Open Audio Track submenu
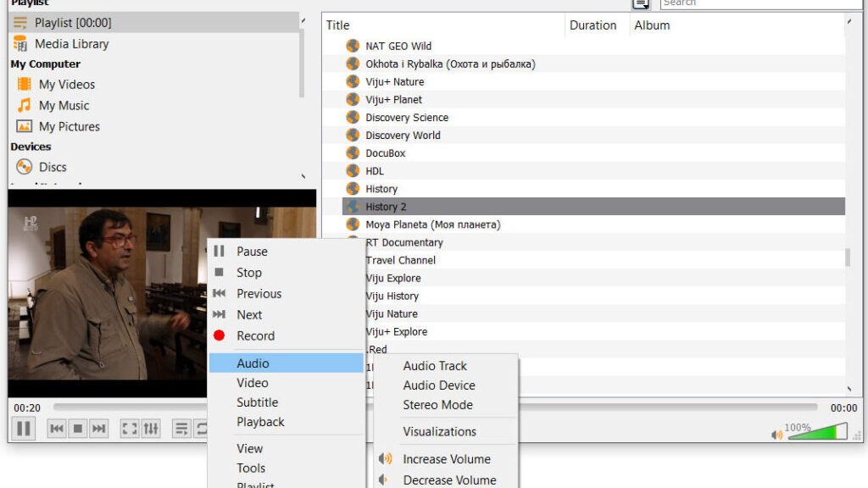 446,366
